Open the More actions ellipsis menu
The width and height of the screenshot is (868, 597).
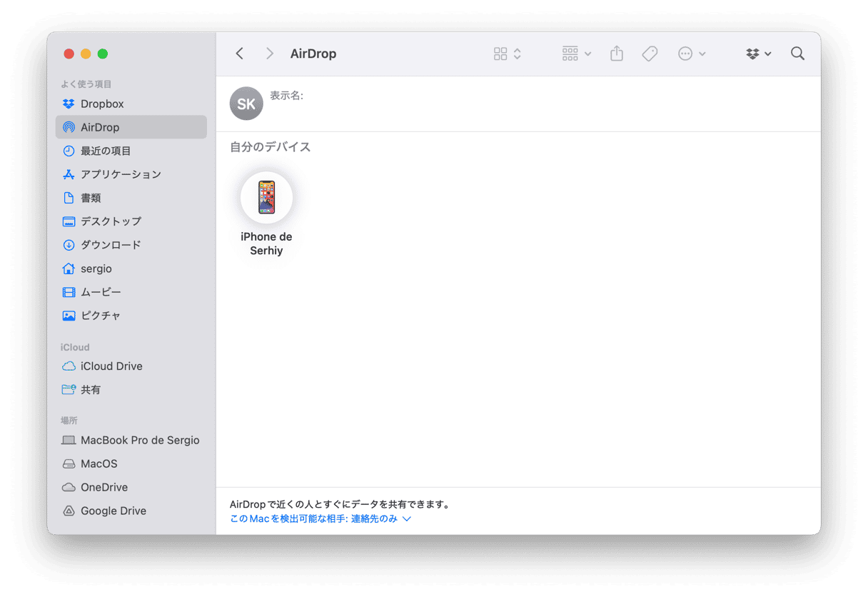coord(692,54)
